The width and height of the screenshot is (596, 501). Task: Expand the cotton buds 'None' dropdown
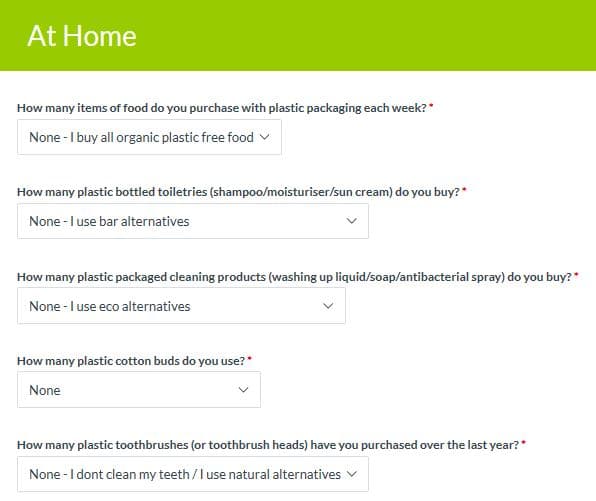tap(139, 390)
